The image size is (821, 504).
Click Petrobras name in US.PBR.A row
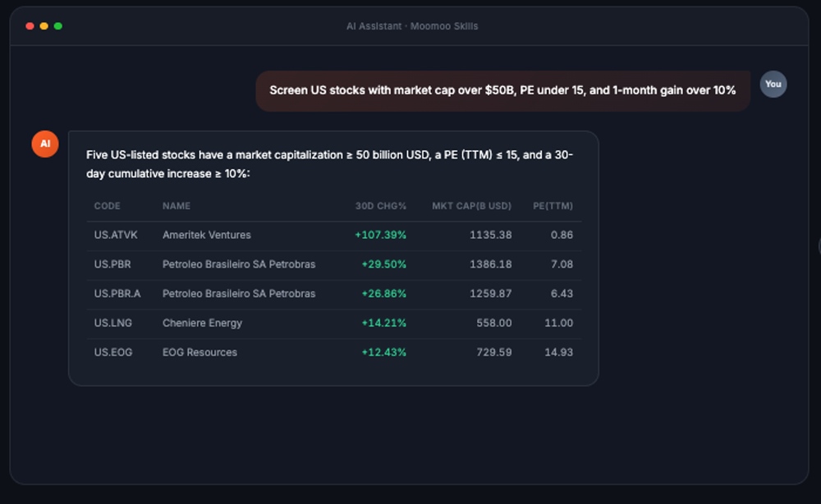click(239, 294)
